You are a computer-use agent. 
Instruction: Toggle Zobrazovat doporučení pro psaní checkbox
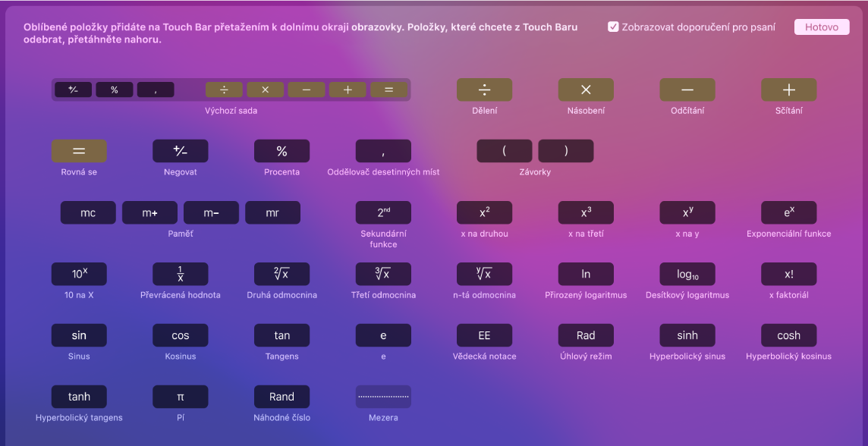point(612,26)
